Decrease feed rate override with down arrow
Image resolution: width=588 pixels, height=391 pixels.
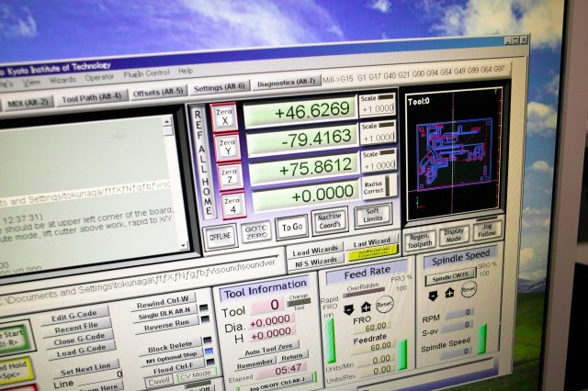(348, 308)
